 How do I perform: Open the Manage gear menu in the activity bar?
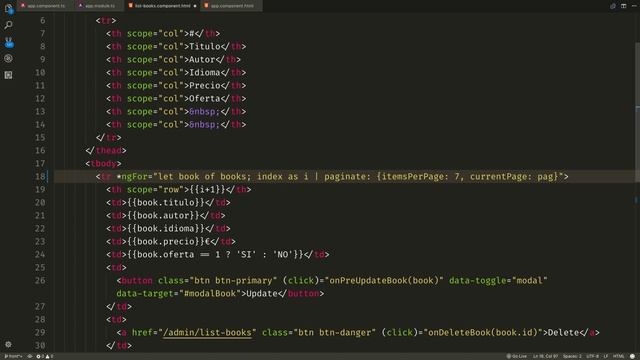coord(8,344)
